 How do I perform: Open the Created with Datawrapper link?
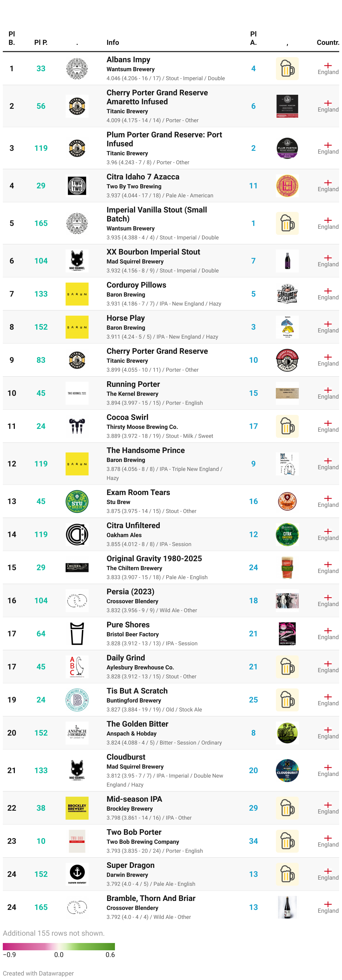coord(38,973)
